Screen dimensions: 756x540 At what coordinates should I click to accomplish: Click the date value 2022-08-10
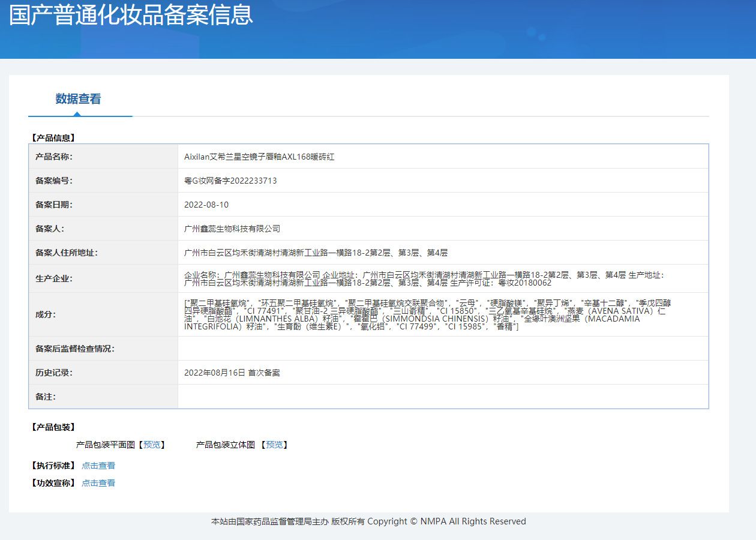point(206,205)
